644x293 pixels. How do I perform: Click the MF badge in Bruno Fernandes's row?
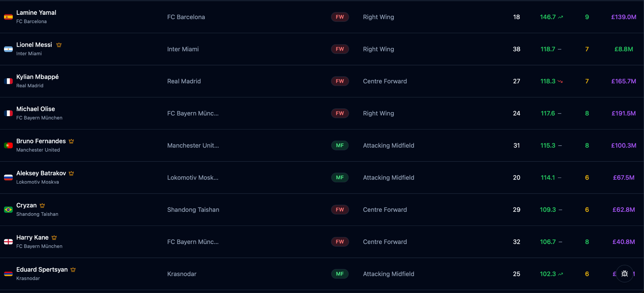pyautogui.click(x=340, y=146)
